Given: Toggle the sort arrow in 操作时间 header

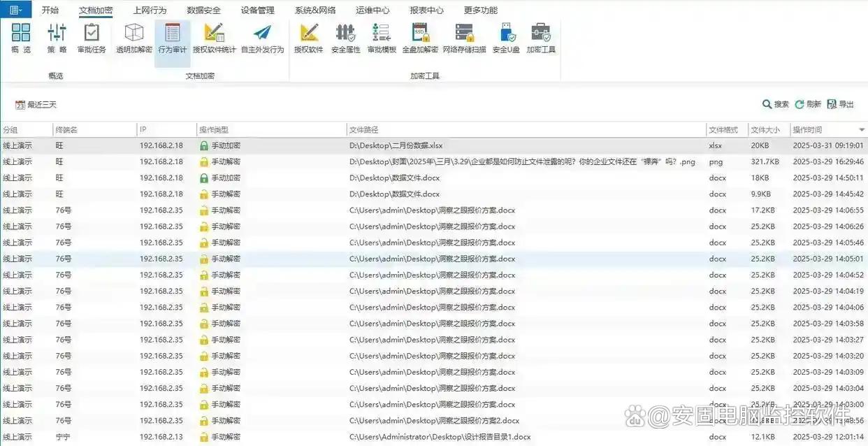Looking at the screenshot, I should click(862, 131).
